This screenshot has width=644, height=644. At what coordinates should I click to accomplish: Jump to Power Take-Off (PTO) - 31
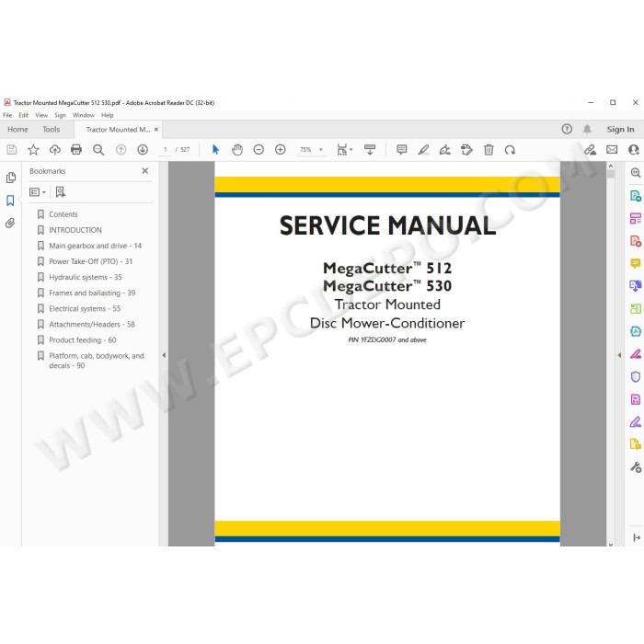click(91, 261)
